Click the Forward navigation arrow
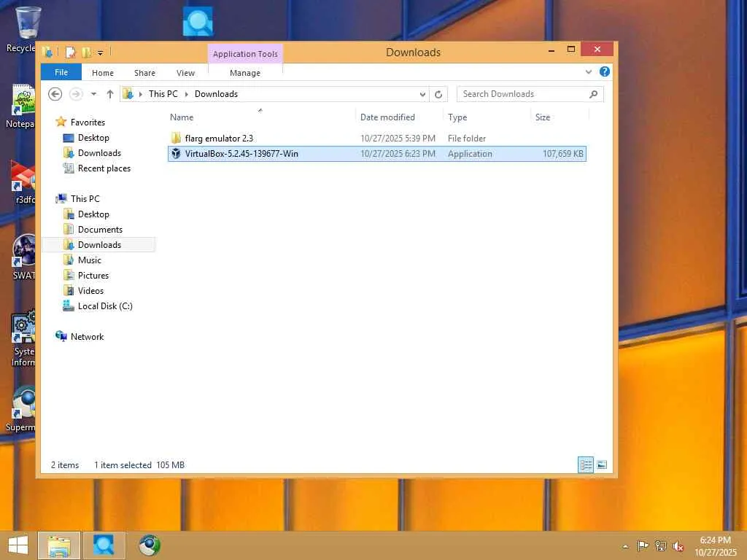 tap(76, 94)
